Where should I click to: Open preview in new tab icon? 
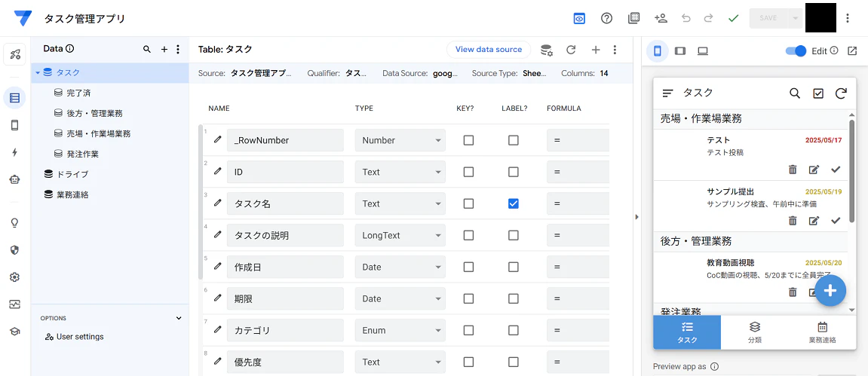point(852,51)
